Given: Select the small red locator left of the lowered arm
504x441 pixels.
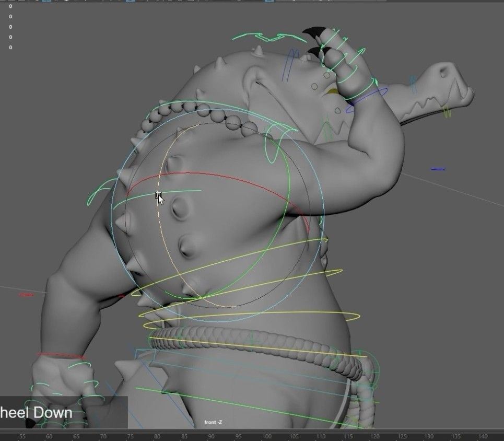Looking at the screenshot, I should [26, 294].
